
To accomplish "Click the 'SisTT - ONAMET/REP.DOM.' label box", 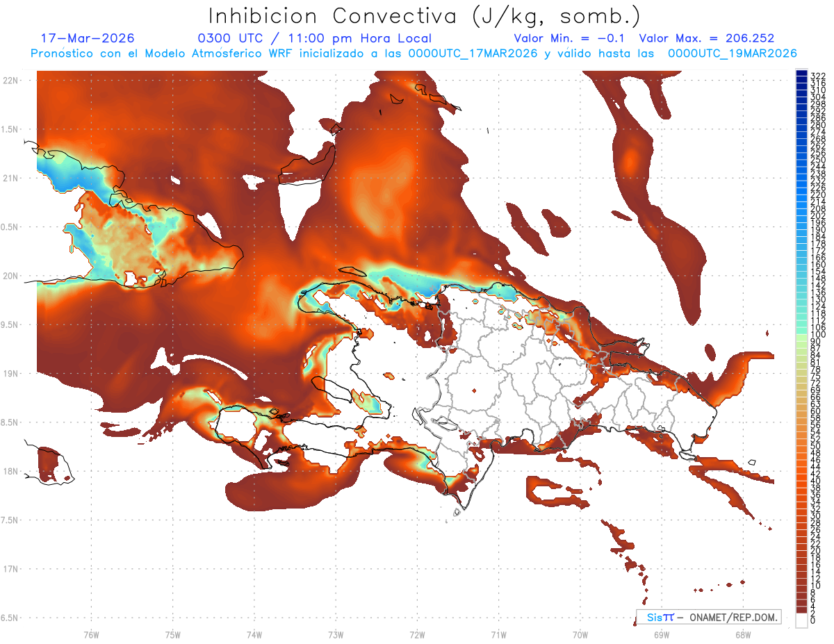I will (709, 617).
